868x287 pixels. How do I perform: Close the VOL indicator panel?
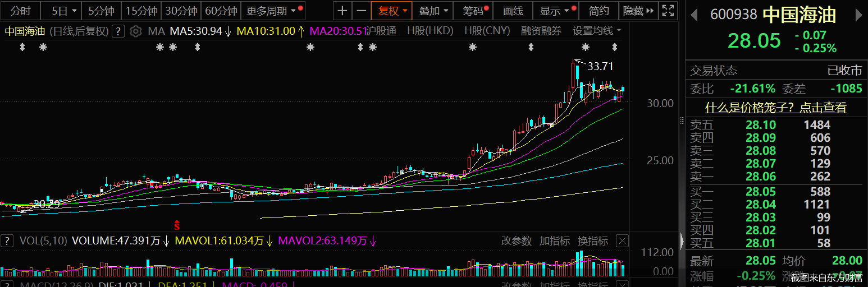[x=622, y=241]
